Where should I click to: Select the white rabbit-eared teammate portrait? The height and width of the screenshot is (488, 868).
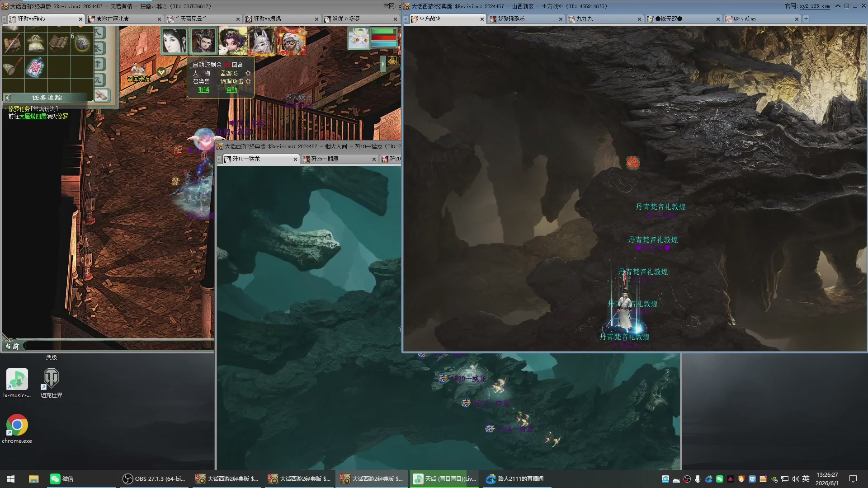point(262,41)
